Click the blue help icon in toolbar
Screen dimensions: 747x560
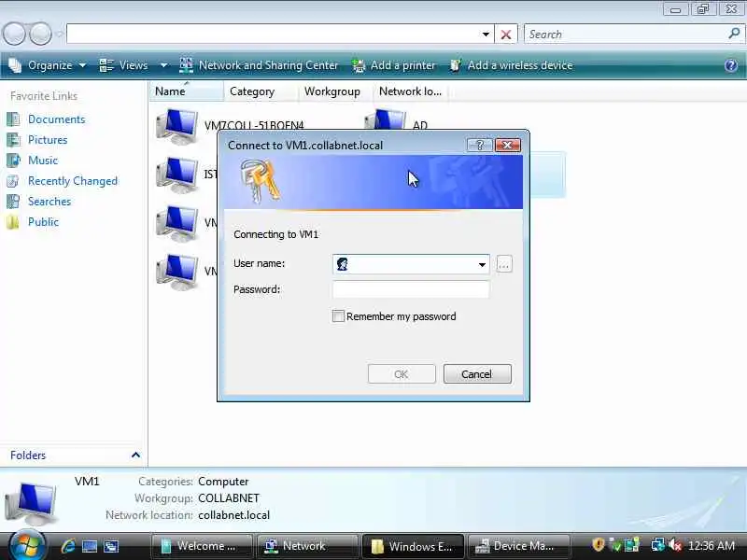(731, 65)
